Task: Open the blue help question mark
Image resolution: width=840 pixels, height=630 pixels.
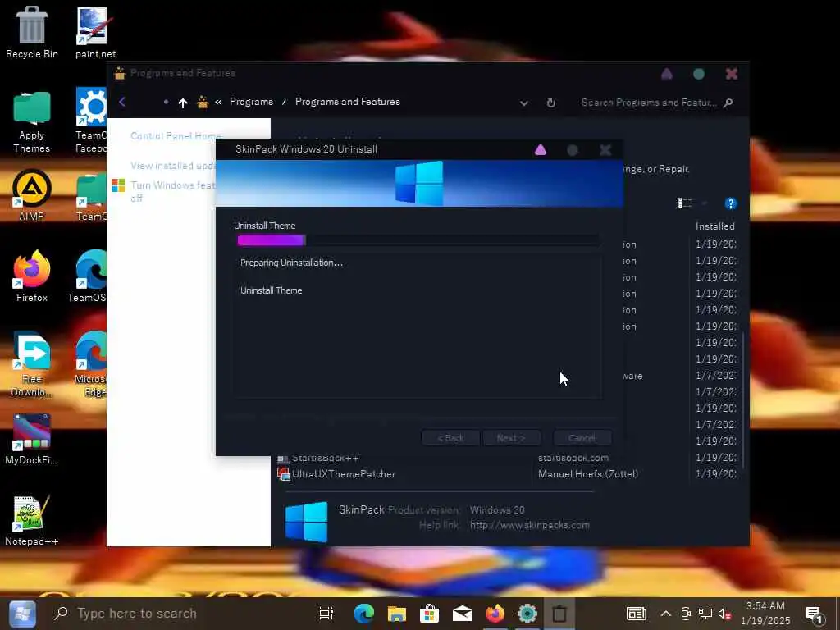Action: pos(730,203)
